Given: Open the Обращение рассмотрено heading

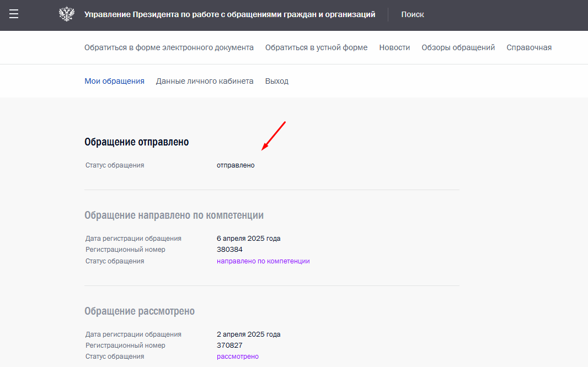Looking at the screenshot, I should 140,311.
